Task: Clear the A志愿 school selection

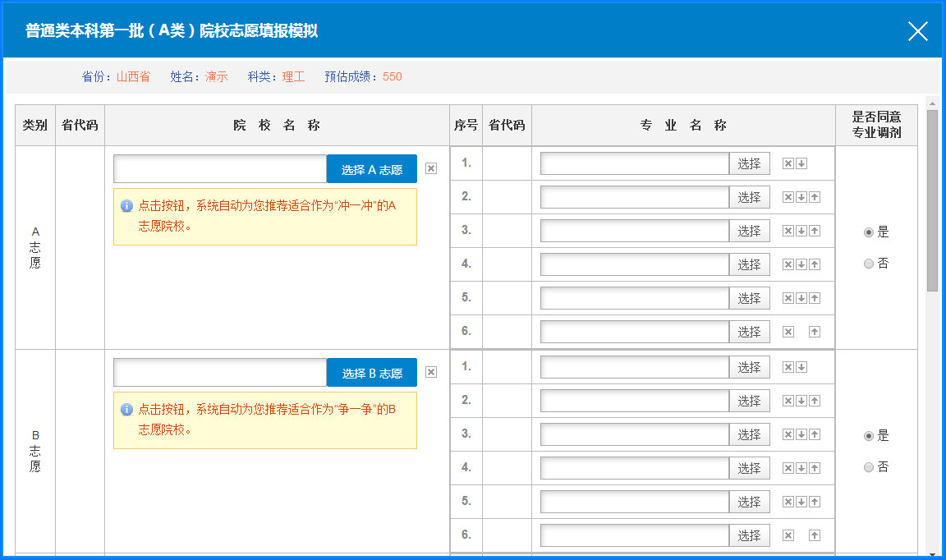Action: point(431,168)
